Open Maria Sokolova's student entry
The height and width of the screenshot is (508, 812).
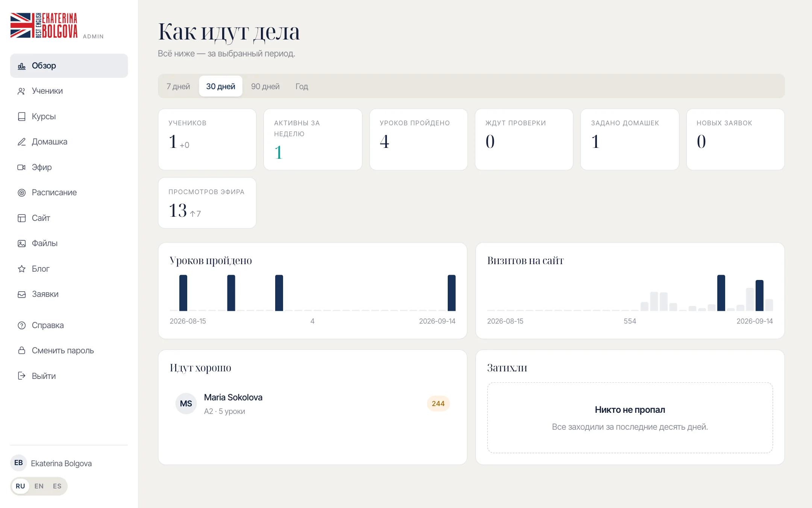tap(312, 404)
